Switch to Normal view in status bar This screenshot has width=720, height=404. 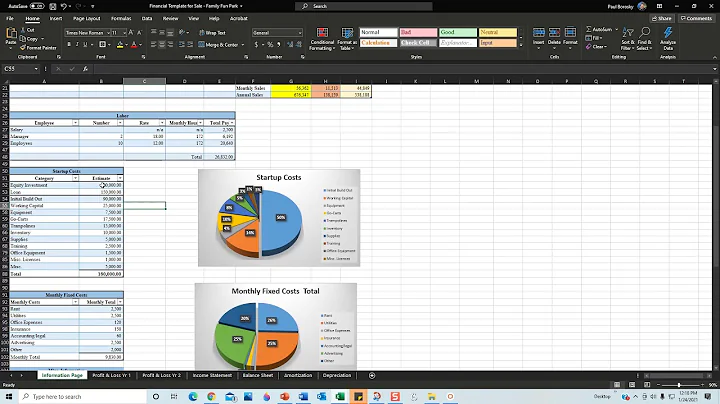pos(617,385)
